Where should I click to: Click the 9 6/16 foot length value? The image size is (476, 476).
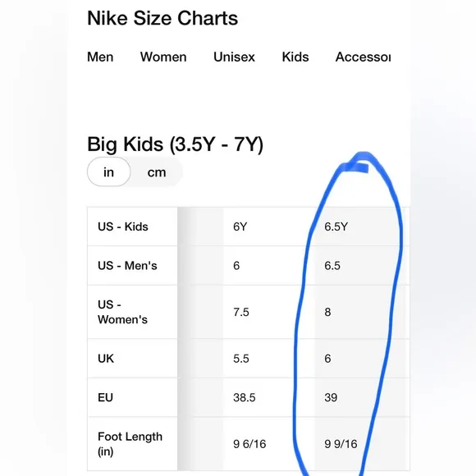tap(249, 444)
